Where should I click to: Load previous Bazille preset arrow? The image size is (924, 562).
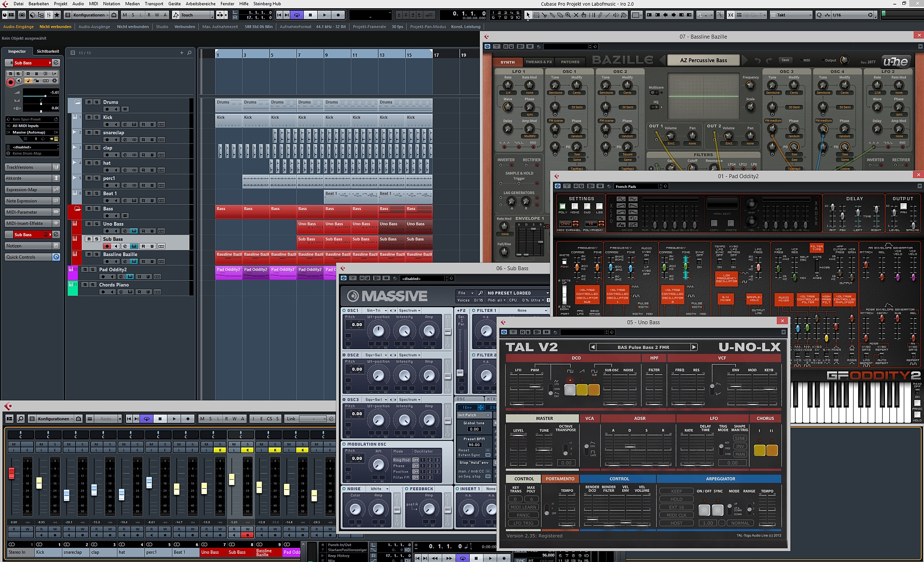(662, 60)
